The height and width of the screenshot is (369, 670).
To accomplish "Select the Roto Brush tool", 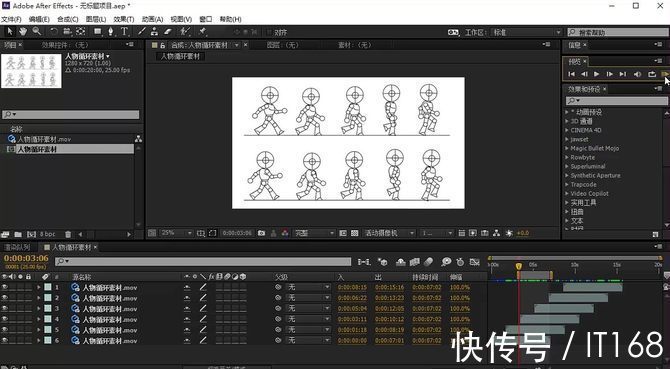I will point(185,32).
